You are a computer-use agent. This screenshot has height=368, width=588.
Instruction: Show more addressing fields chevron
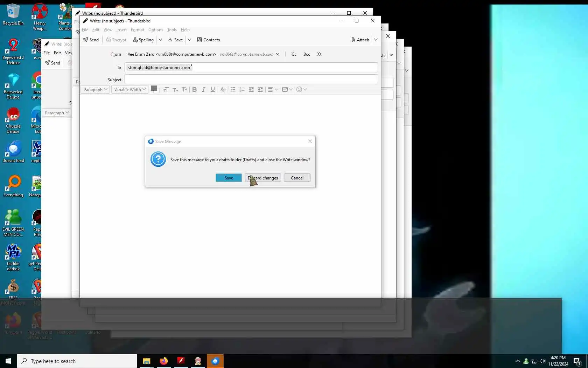pos(319,54)
